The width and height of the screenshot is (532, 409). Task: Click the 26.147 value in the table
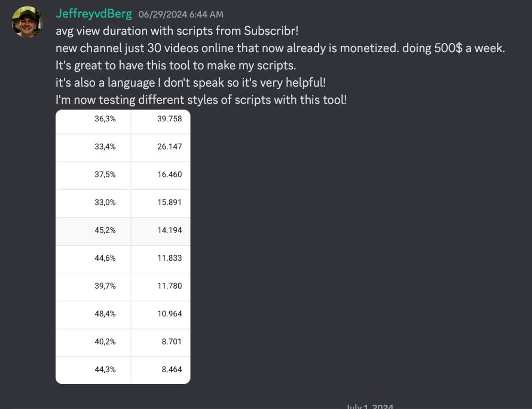(169, 146)
